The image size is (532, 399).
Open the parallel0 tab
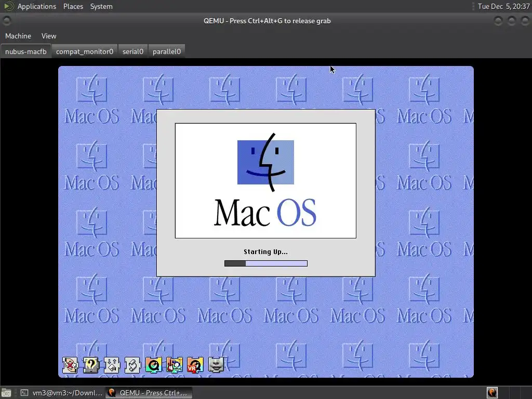pyautogui.click(x=167, y=51)
